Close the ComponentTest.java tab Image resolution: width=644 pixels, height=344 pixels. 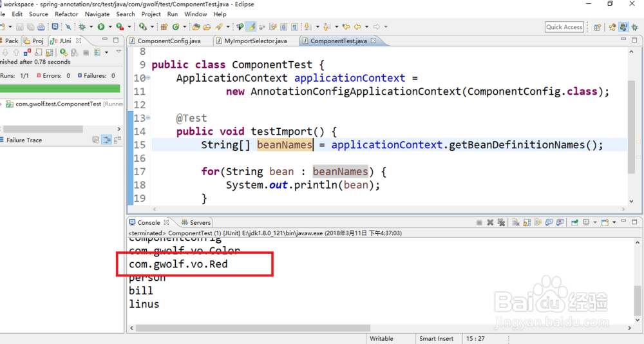[x=373, y=41]
